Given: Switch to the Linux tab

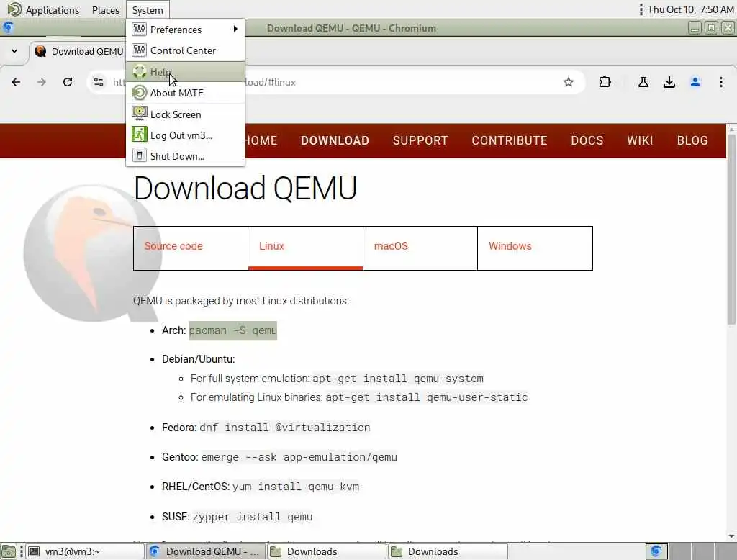Looking at the screenshot, I should [305, 248].
